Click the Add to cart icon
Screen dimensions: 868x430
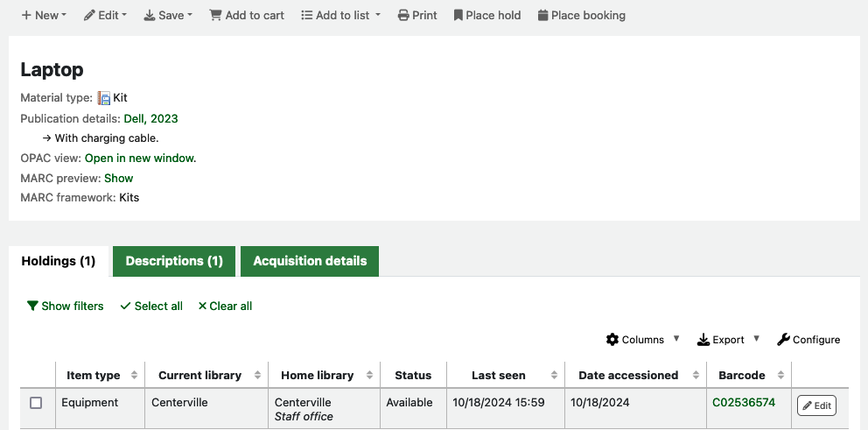click(x=215, y=16)
